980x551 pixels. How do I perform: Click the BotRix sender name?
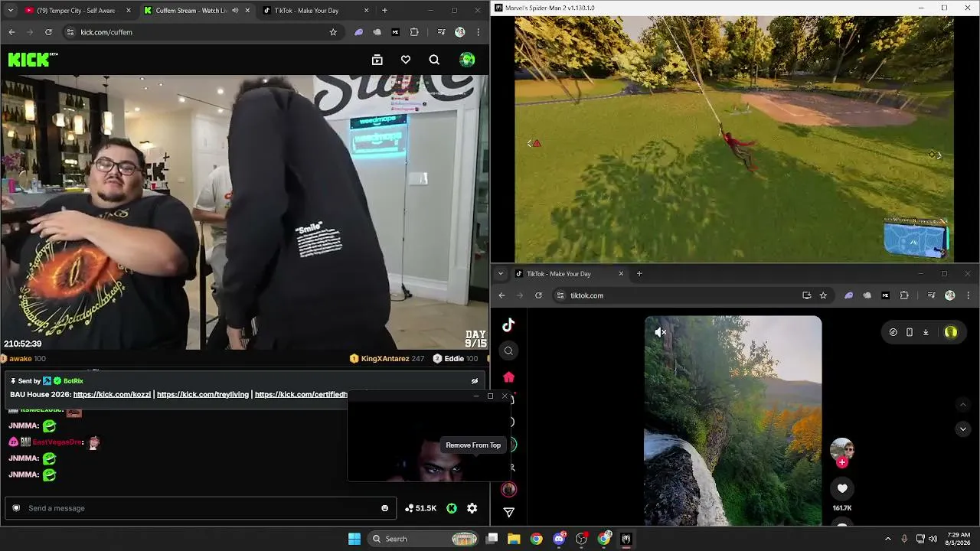point(73,381)
